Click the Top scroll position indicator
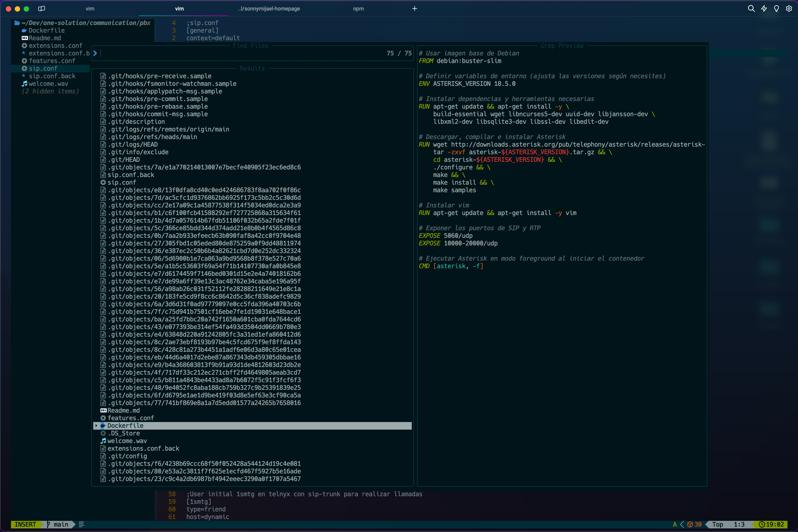Image resolution: width=798 pixels, height=532 pixels. pos(717,524)
